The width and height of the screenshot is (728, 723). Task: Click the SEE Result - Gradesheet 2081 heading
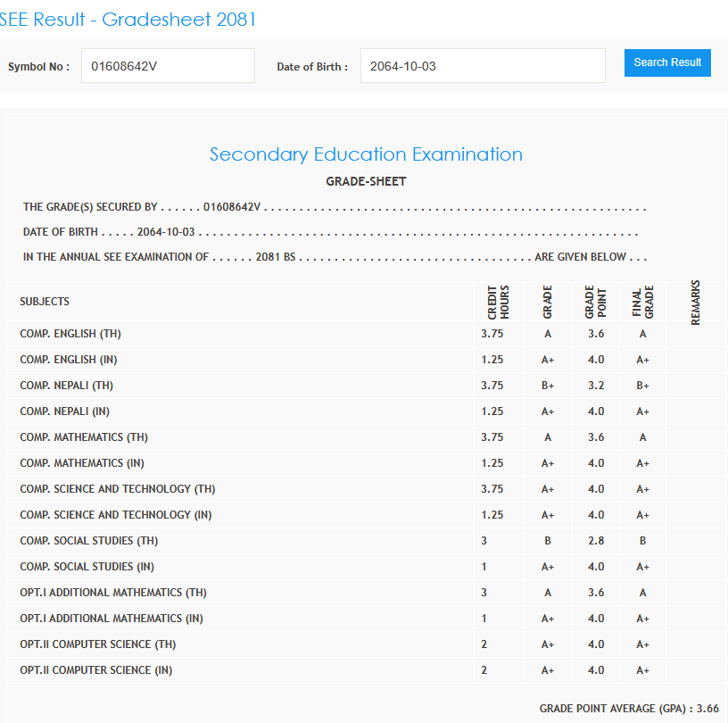click(x=128, y=20)
